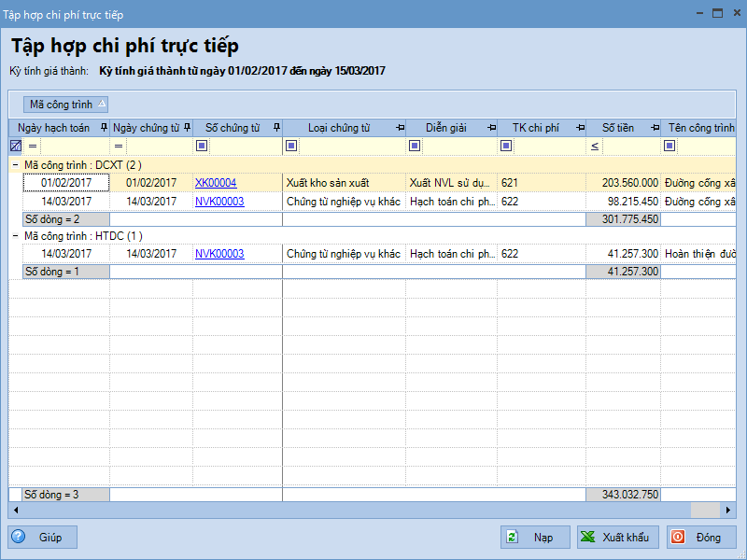Click pin icon on Ngày hạch toán column
This screenshot has width=747, height=560.
click(103, 128)
